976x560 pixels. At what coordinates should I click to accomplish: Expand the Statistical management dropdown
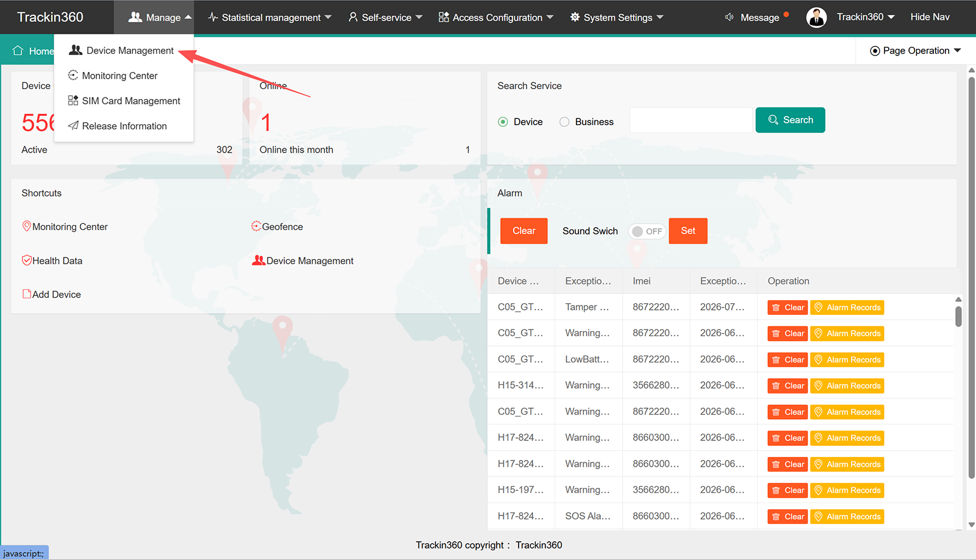tap(270, 17)
